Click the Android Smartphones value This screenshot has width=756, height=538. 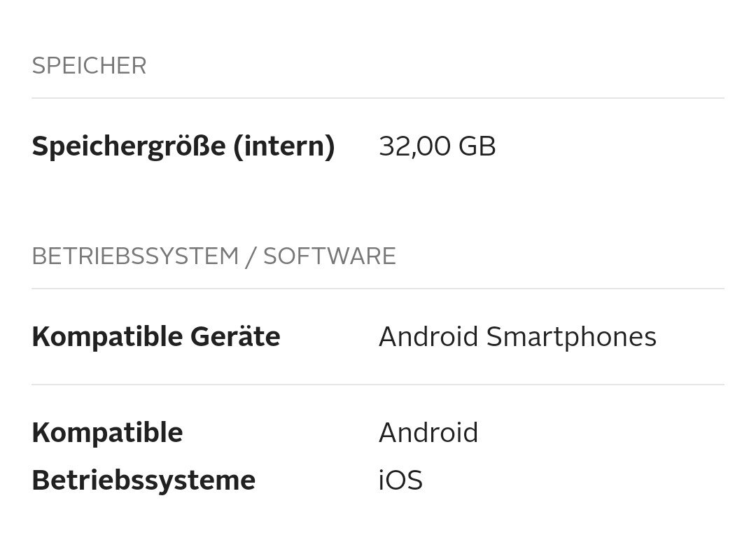coord(517,337)
